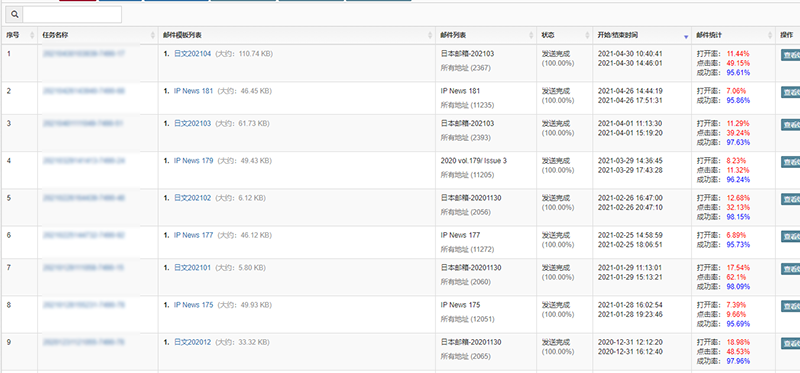This screenshot has width=800, height=373.
Task: Click 查看 button for task row 7
Action: click(x=790, y=268)
